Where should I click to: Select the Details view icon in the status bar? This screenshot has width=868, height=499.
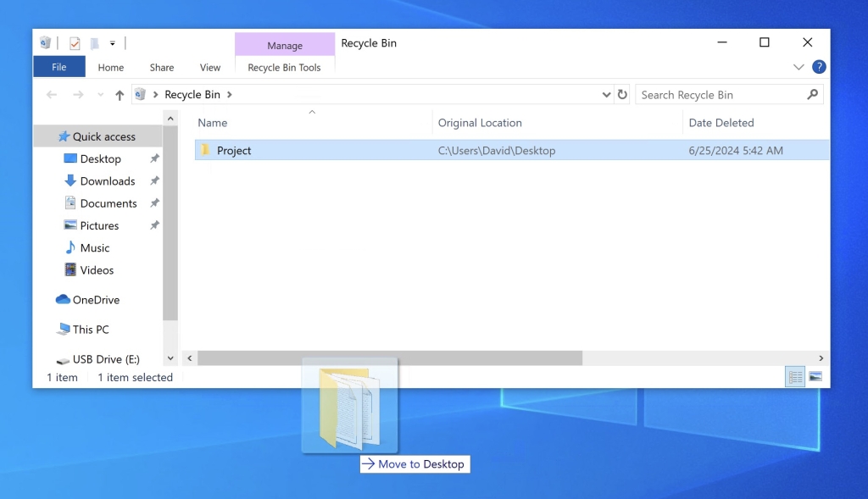795,376
